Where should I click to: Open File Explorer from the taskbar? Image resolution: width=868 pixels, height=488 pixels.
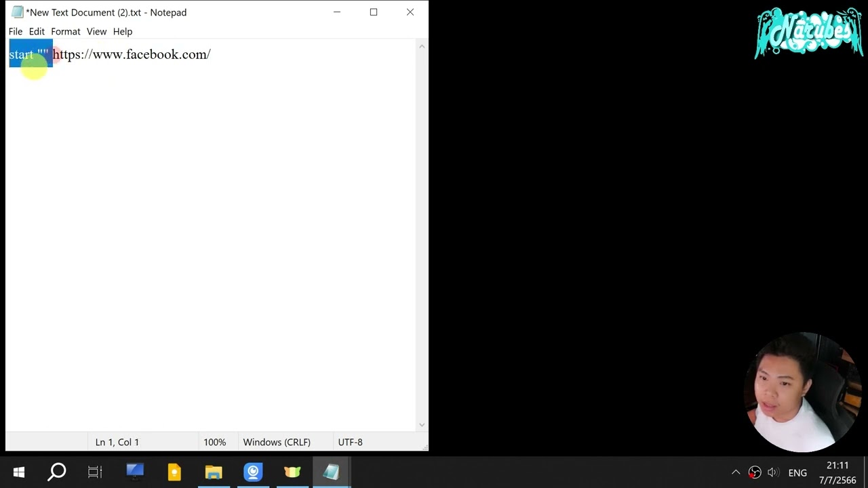click(214, 472)
